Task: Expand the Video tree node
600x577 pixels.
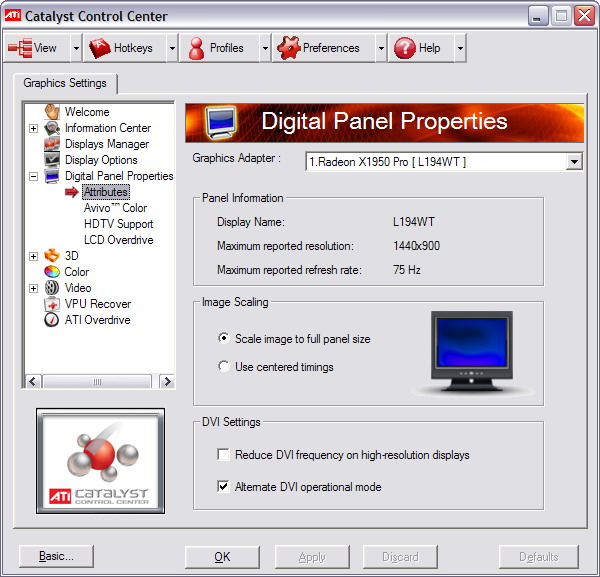Action: click(x=34, y=288)
